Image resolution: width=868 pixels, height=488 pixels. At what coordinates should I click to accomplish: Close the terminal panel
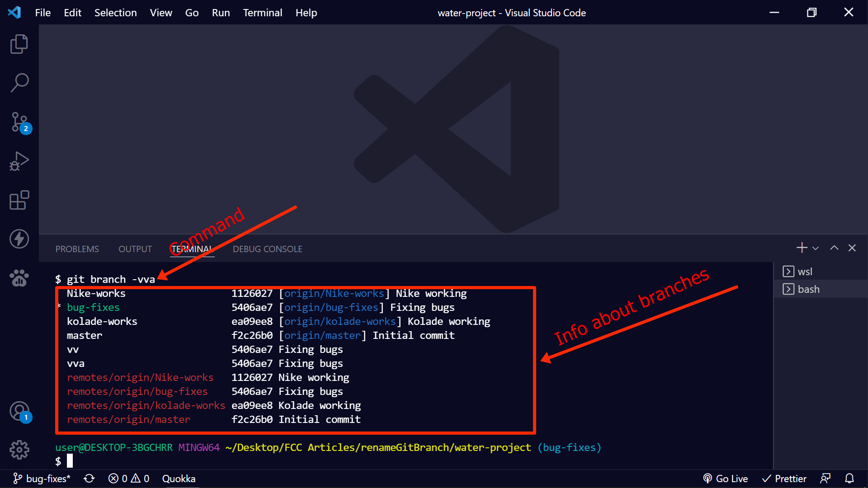click(852, 248)
